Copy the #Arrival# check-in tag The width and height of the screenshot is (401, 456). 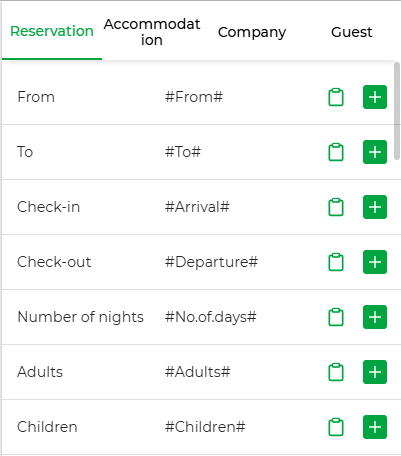pyautogui.click(x=336, y=207)
